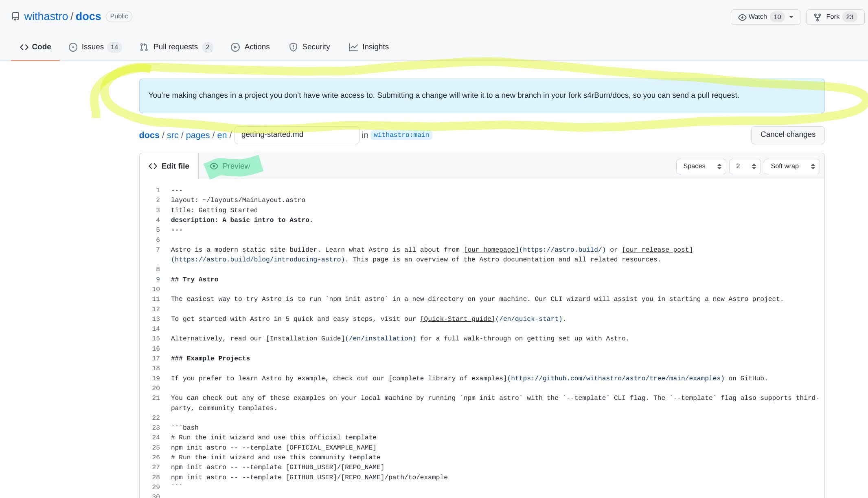Viewport: 868px width, 498px height.
Task: Click the Security shield icon
Action: (x=293, y=47)
